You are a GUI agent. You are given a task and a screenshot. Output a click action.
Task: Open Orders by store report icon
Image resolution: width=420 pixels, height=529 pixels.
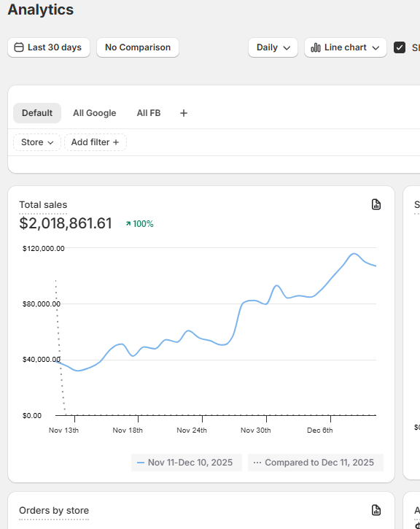point(376,510)
